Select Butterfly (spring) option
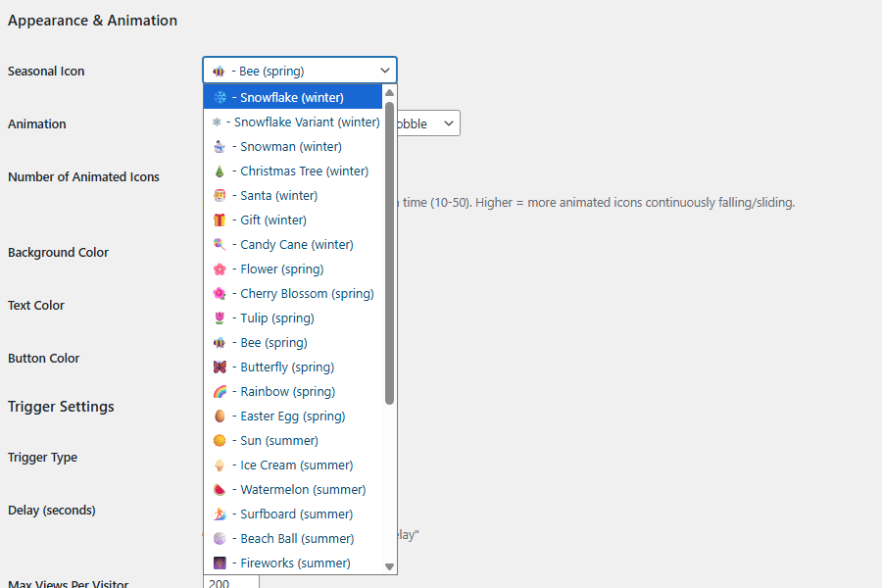 pyautogui.click(x=292, y=367)
